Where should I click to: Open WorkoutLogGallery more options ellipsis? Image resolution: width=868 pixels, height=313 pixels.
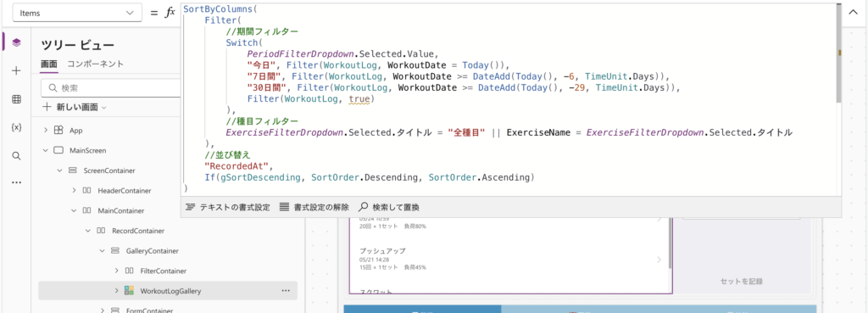click(x=286, y=290)
